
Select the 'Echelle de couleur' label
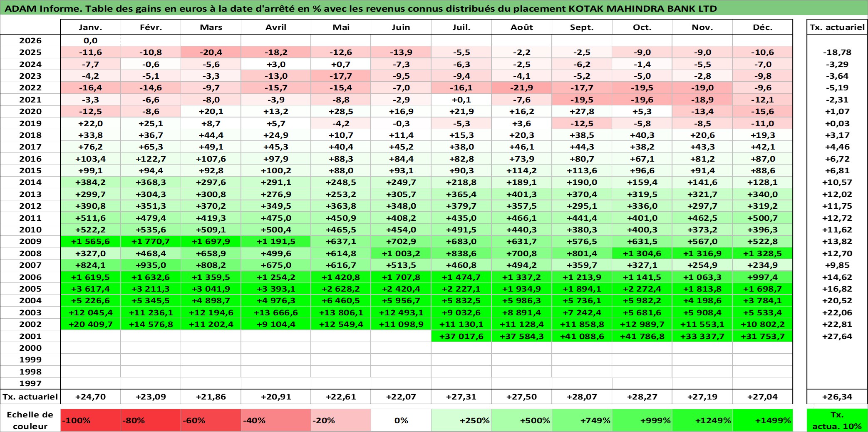pyautogui.click(x=30, y=420)
